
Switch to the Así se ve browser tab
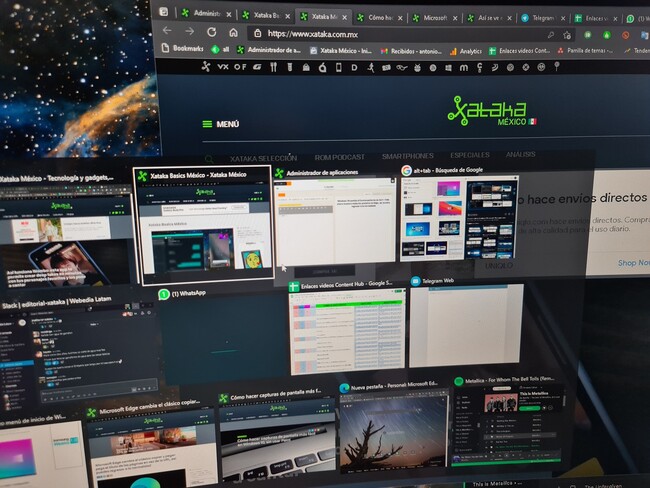[x=489, y=18]
